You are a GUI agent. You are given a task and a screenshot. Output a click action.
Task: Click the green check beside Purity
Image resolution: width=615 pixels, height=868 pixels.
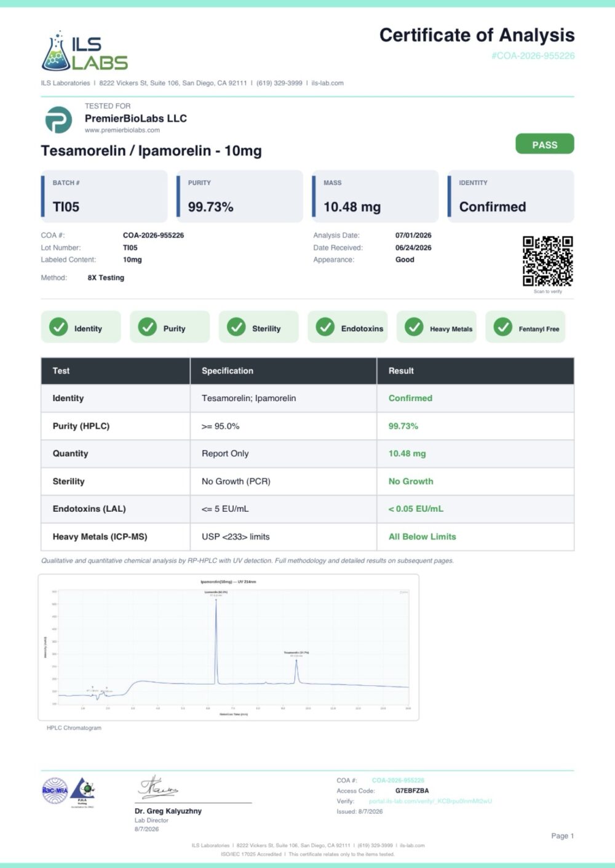147,327
